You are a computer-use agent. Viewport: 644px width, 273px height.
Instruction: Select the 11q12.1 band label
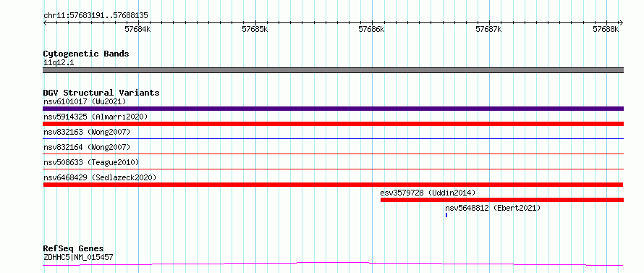(x=59, y=63)
